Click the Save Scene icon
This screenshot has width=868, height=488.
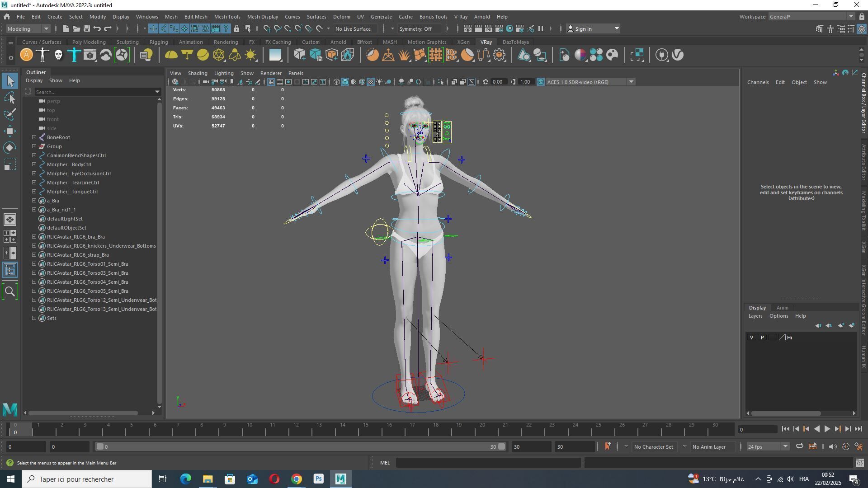click(86, 29)
